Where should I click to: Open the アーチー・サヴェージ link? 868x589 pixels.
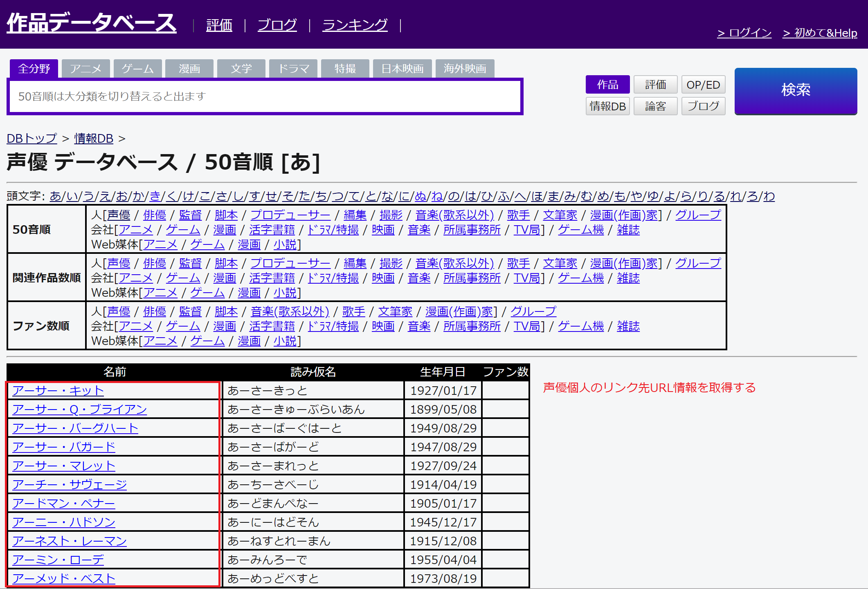pyautogui.click(x=70, y=485)
